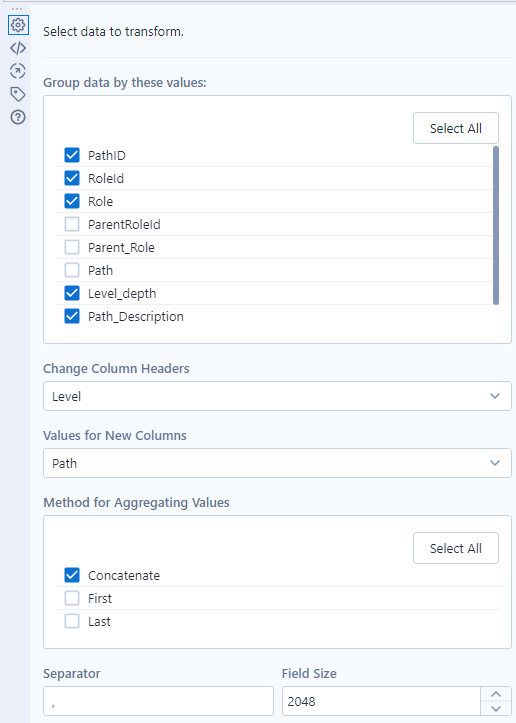Screen dimensions: 516x723
Task: Click Select All for aggregation methods
Action: (x=456, y=548)
